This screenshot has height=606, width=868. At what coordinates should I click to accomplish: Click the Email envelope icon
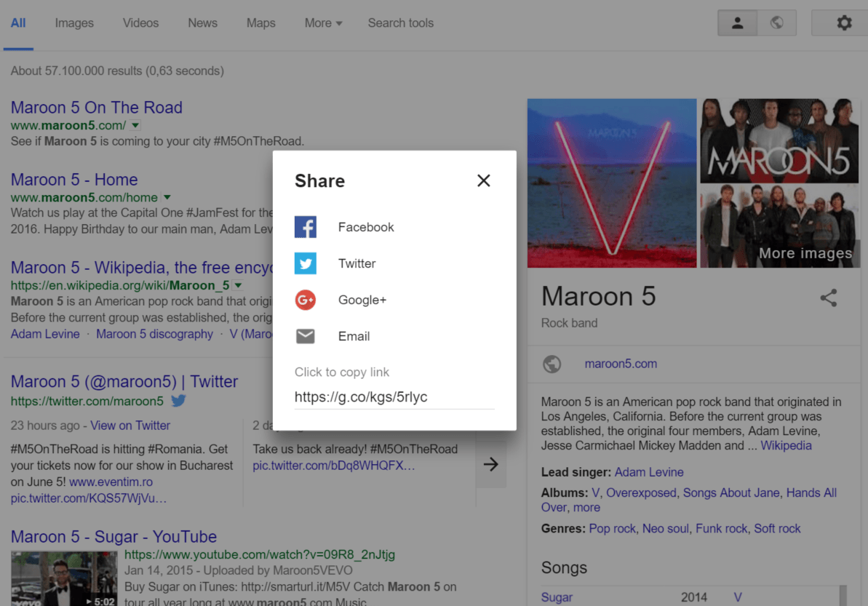click(x=306, y=336)
